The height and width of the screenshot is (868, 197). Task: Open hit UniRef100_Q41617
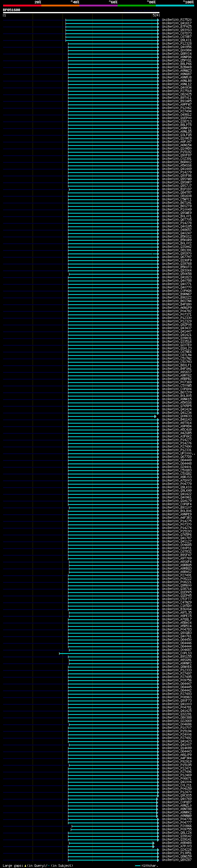click(x=176, y=23)
